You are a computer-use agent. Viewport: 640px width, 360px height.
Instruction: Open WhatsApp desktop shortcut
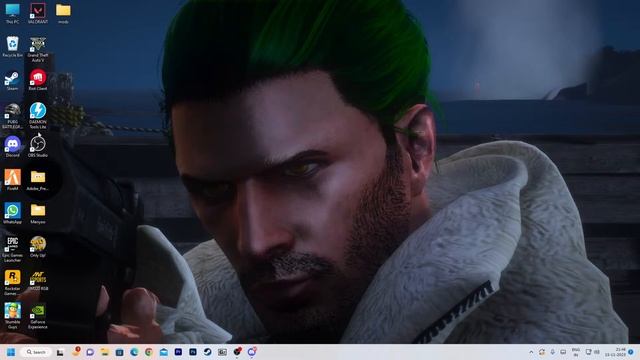point(12,213)
